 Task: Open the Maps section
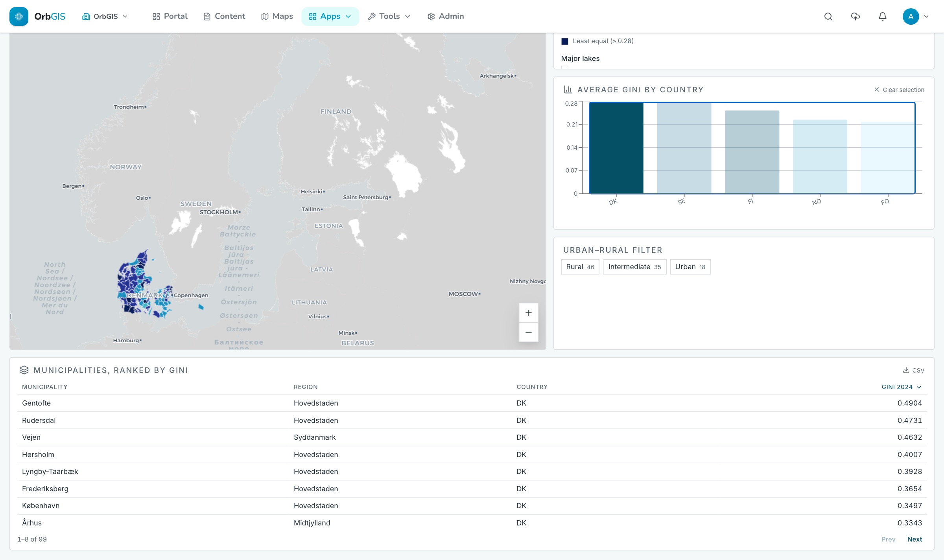[x=277, y=17]
